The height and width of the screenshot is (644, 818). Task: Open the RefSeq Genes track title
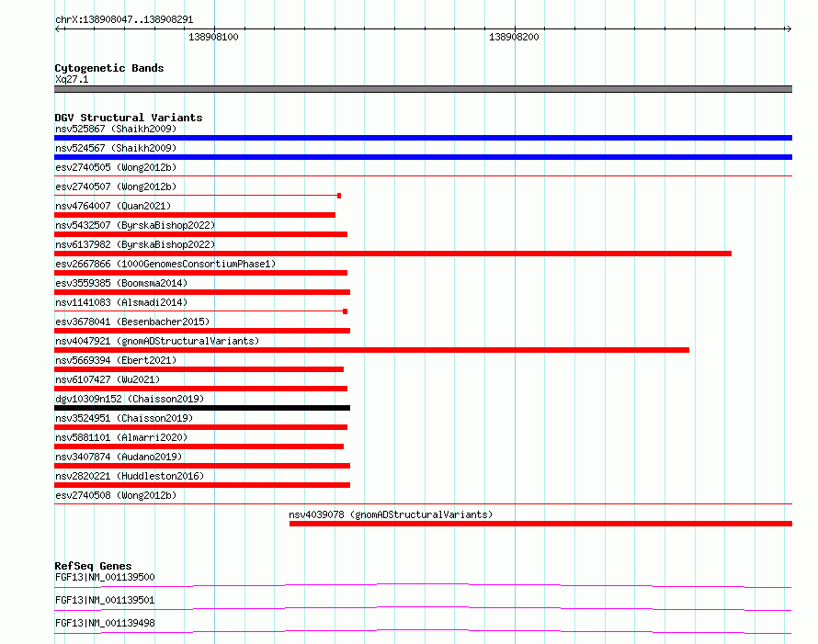[93, 566]
